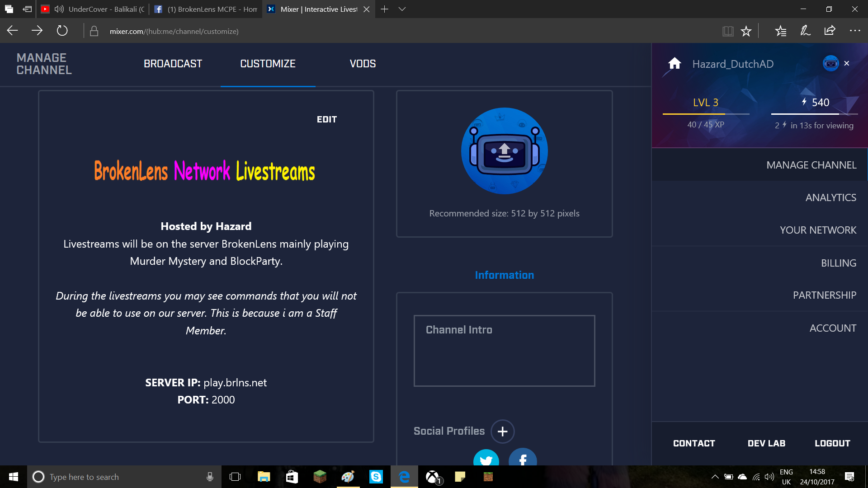Open the browser share icon
Screen dimensions: 868x488
pyautogui.click(x=830, y=31)
